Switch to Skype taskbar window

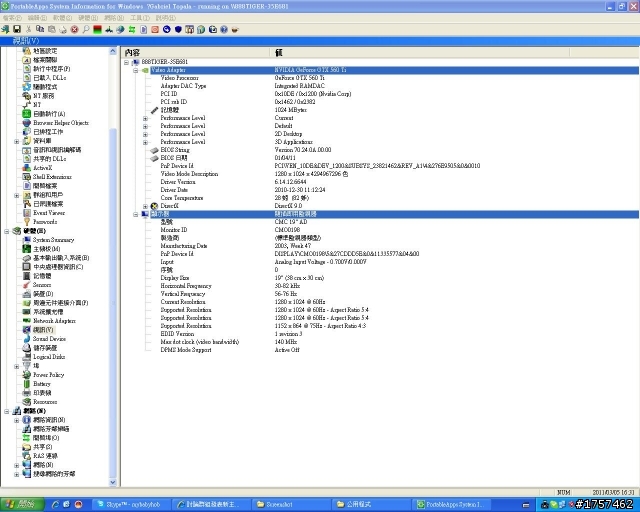point(131,504)
